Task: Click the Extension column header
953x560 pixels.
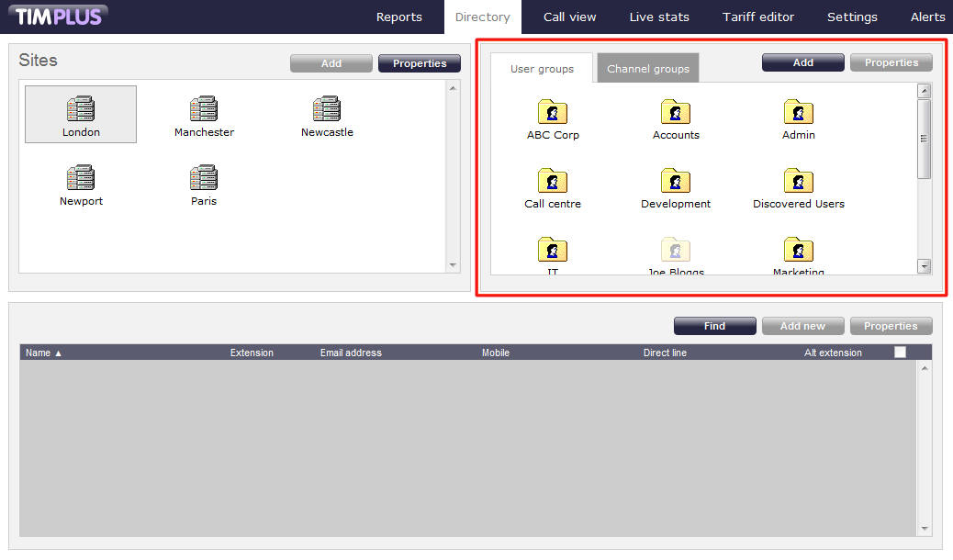Action: coord(252,353)
